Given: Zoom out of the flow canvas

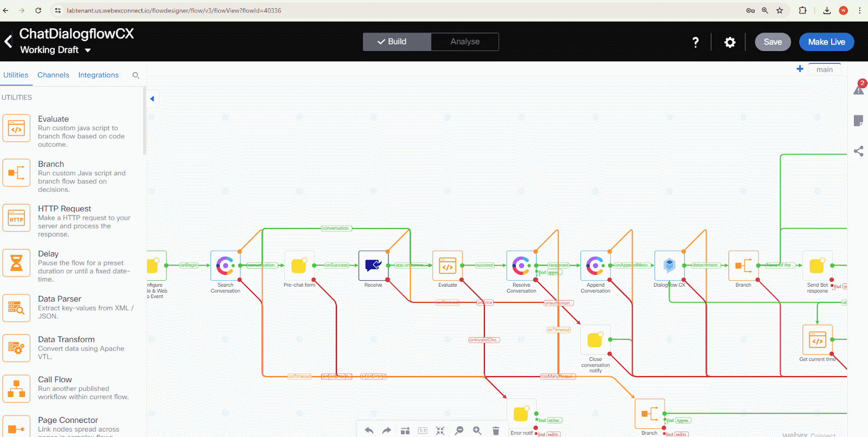Looking at the screenshot, I should click(459, 430).
